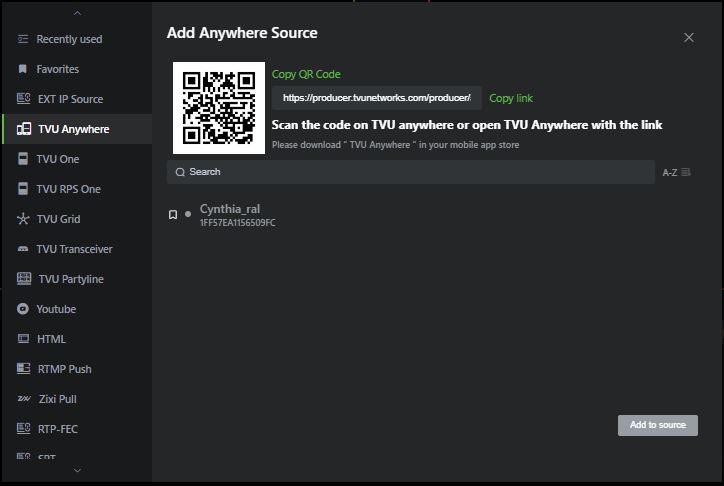Select TVU RPS One source type
The width and height of the screenshot is (724, 486).
click(x=77, y=189)
